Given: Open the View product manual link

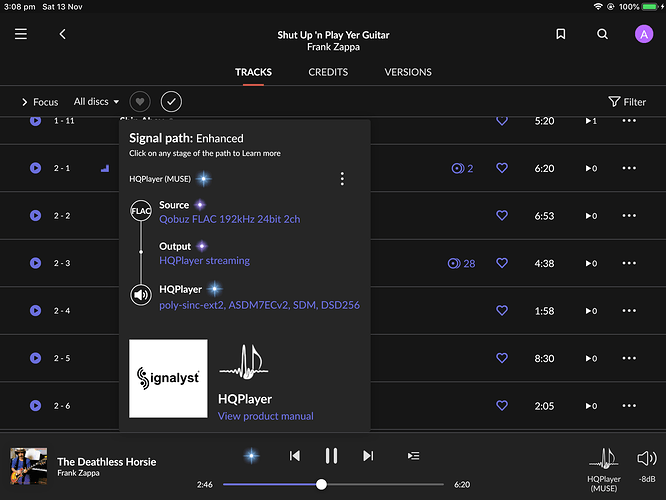Looking at the screenshot, I should pyautogui.click(x=266, y=416).
